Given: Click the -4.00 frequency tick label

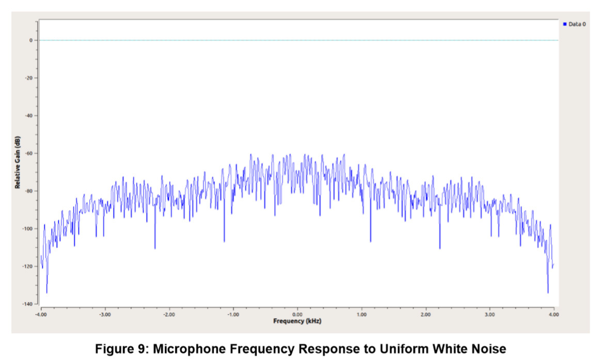Looking at the screenshot, I should tap(41, 315).
